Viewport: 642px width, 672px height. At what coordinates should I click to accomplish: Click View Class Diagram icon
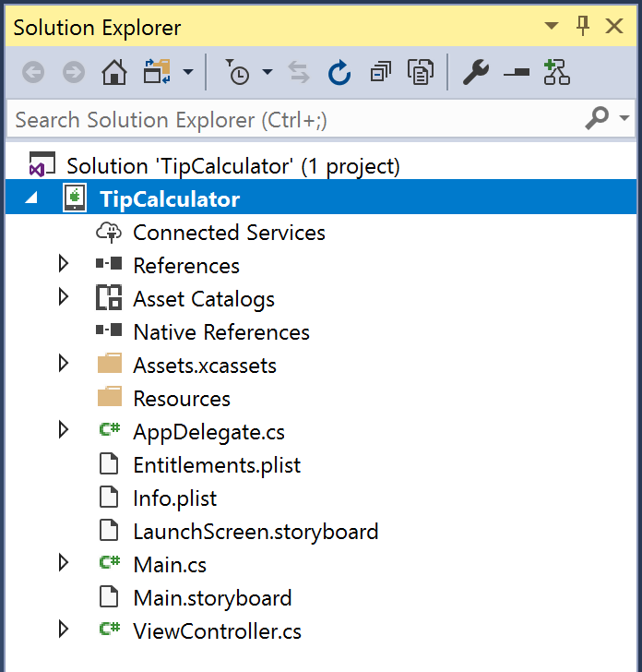[x=556, y=72]
